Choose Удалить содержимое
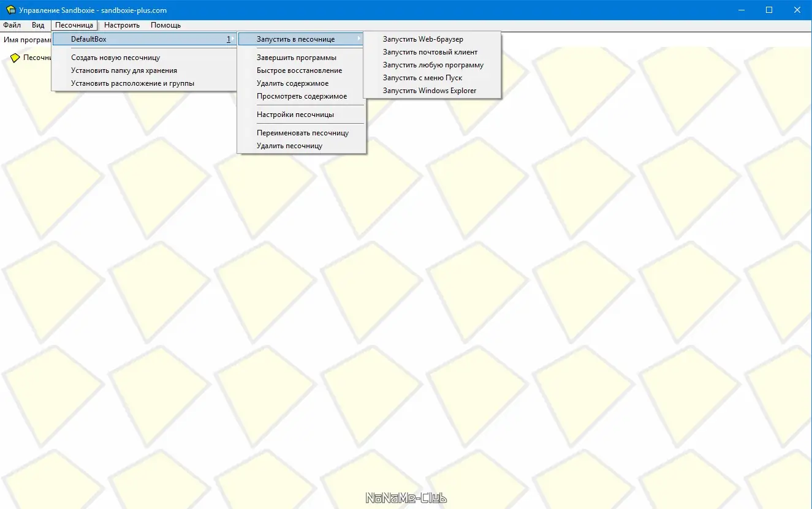This screenshot has width=812, height=509. tap(302, 83)
